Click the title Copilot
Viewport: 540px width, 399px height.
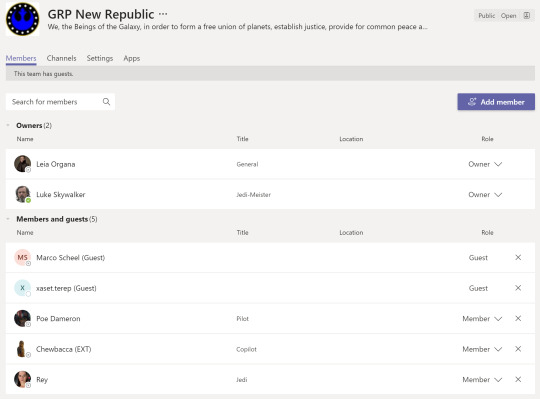246,349
